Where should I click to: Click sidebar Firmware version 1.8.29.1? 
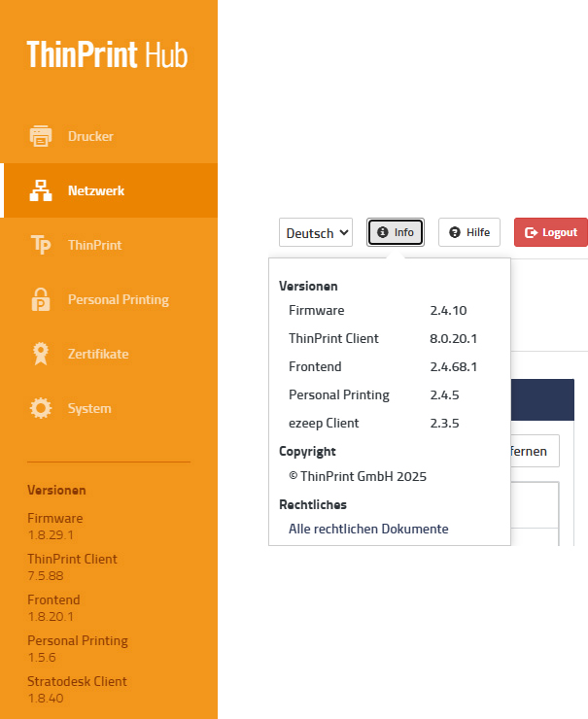pyautogui.click(x=51, y=535)
